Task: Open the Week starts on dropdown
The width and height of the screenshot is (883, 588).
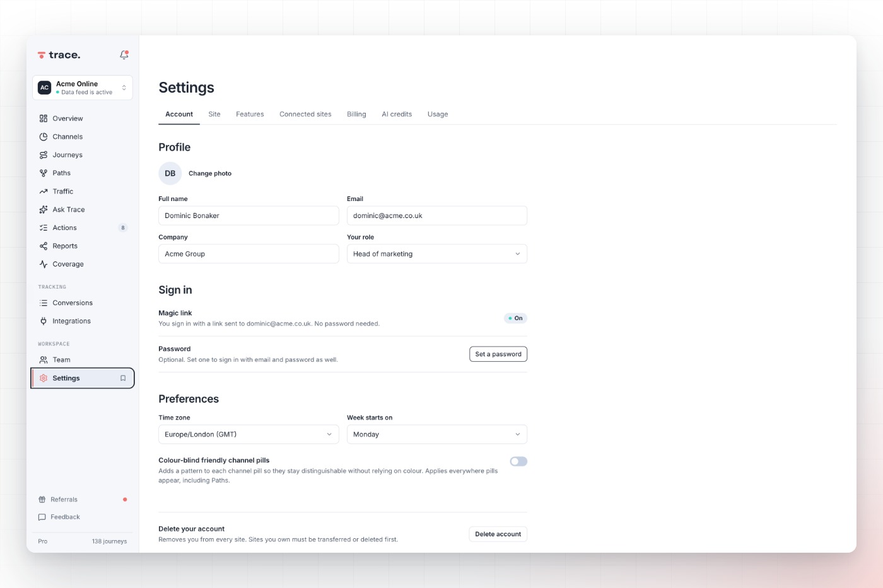Action: (x=437, y=434)
